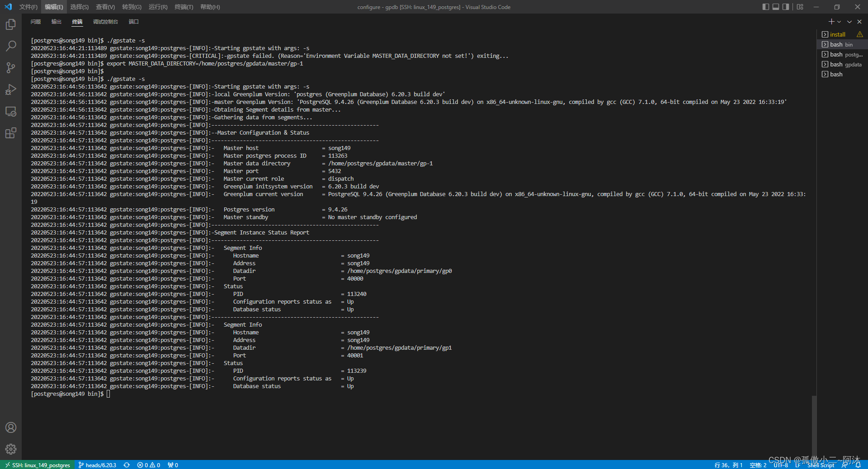Switch to the 问题 panel tab

point(36,22)
